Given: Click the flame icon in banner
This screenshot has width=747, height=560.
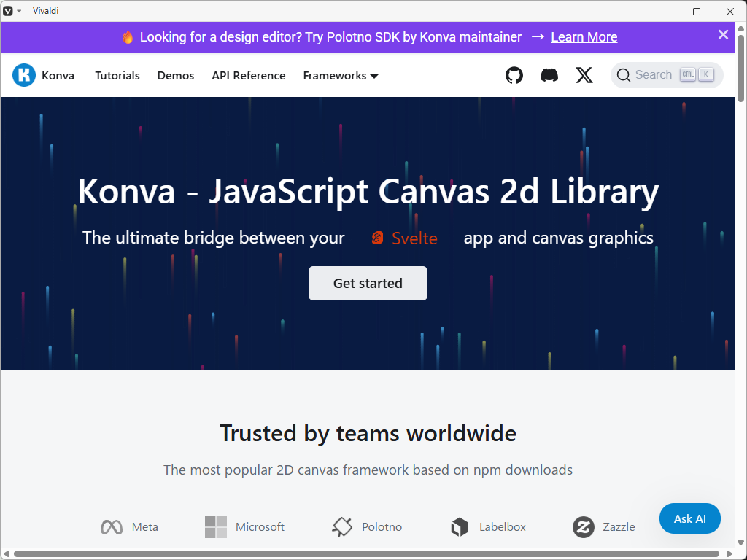Looking at the screenshot, I should tap(127, 37).
